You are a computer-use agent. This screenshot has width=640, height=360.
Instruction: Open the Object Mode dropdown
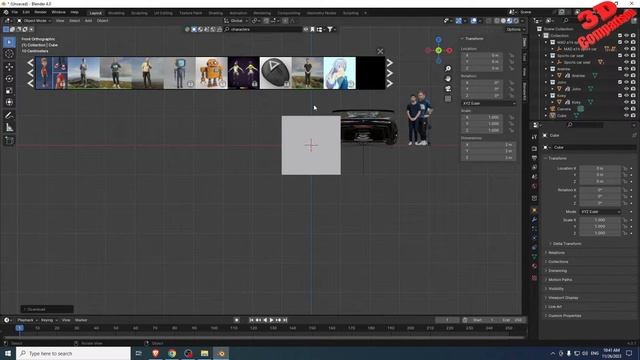click(x=34, y=20)
